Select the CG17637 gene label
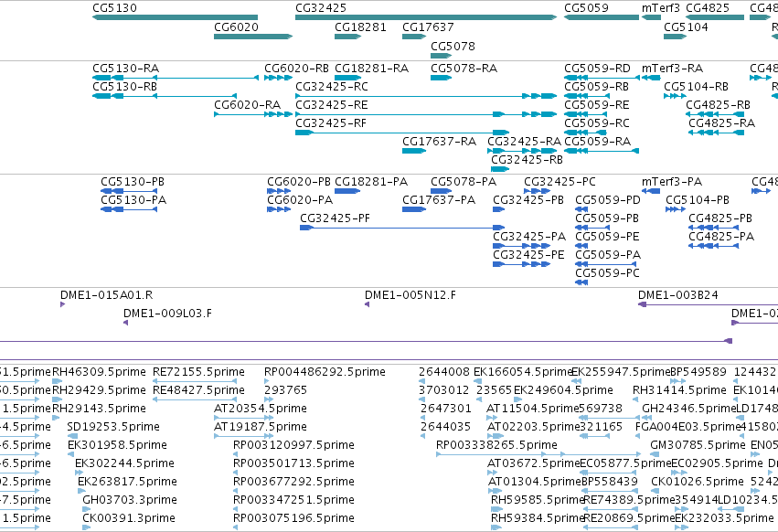Viewport: 778px width, 532px height. click(428, 27)
